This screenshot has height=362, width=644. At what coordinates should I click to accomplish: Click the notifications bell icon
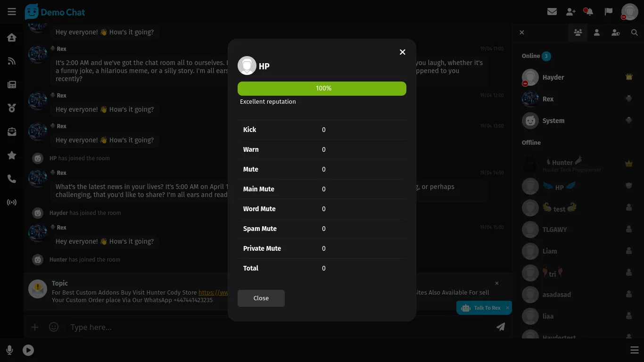pyautogui.click(x=589, y=12)
